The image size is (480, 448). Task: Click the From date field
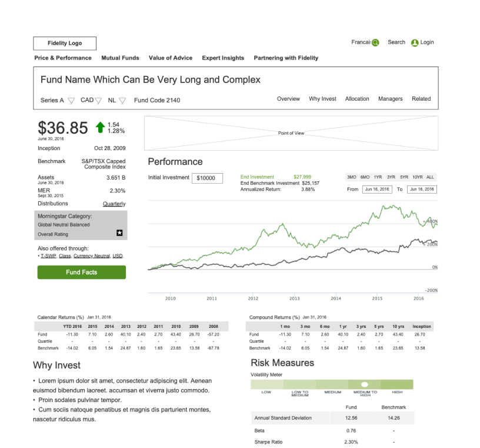pos(377,190)
